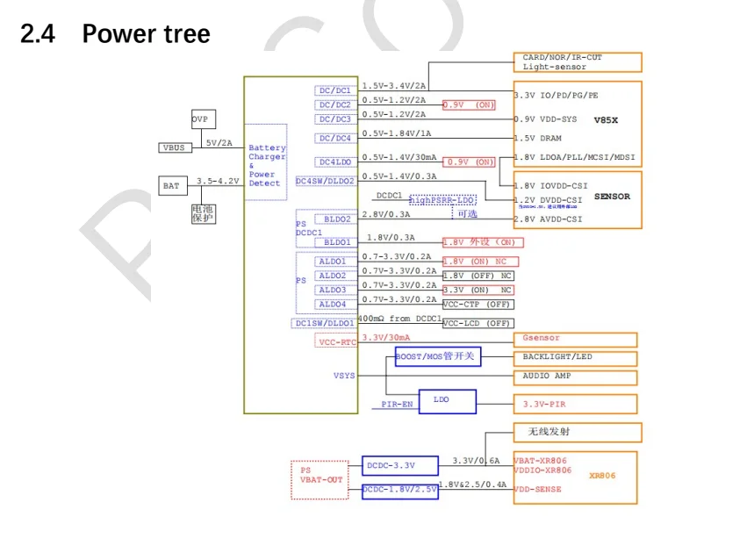The width and height of the screenshot is (754, 560).
Task: Click the SENSOR label
Action: [612, 196]
